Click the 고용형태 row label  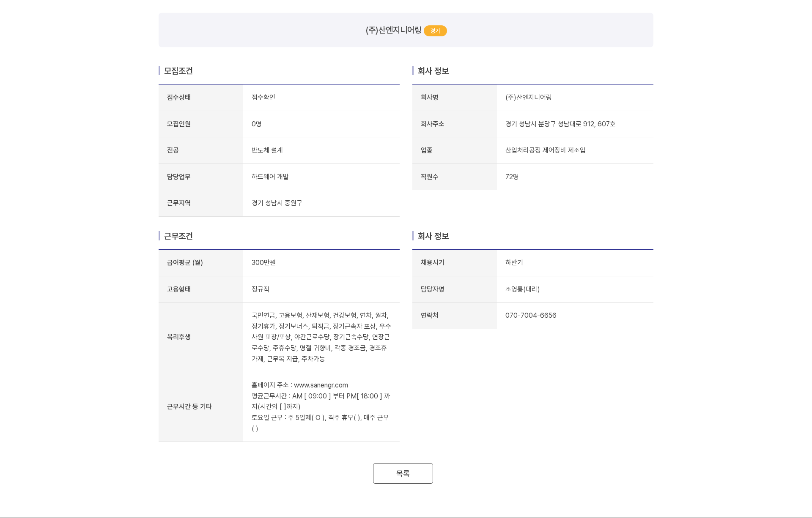point(178,289)
